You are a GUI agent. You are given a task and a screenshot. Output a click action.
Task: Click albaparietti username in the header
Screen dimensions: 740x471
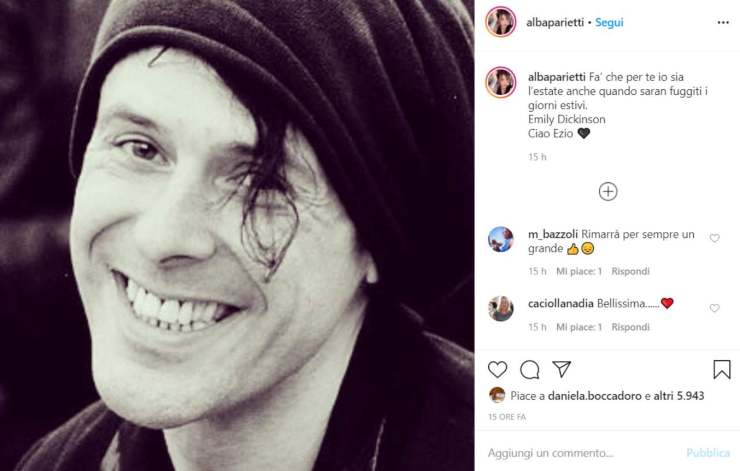554,22
